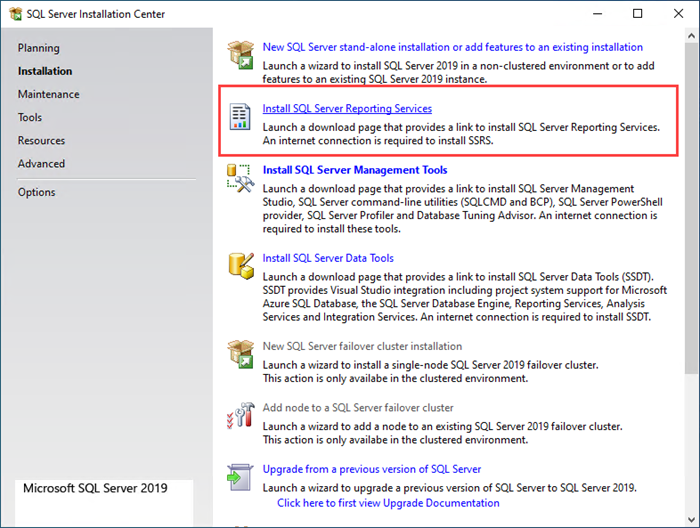Minimize the Installation Center window
Viewport: 700px width, 528px height.
coord(597,14)
